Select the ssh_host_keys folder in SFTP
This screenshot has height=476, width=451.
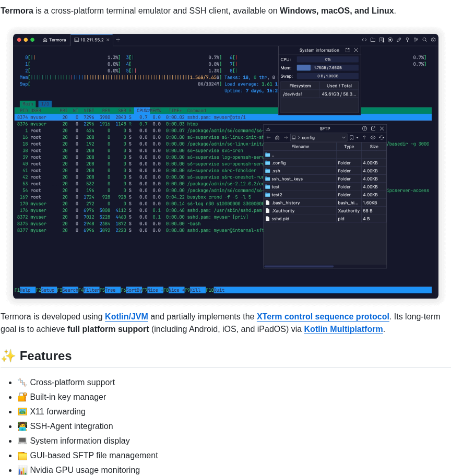point(325,179)
